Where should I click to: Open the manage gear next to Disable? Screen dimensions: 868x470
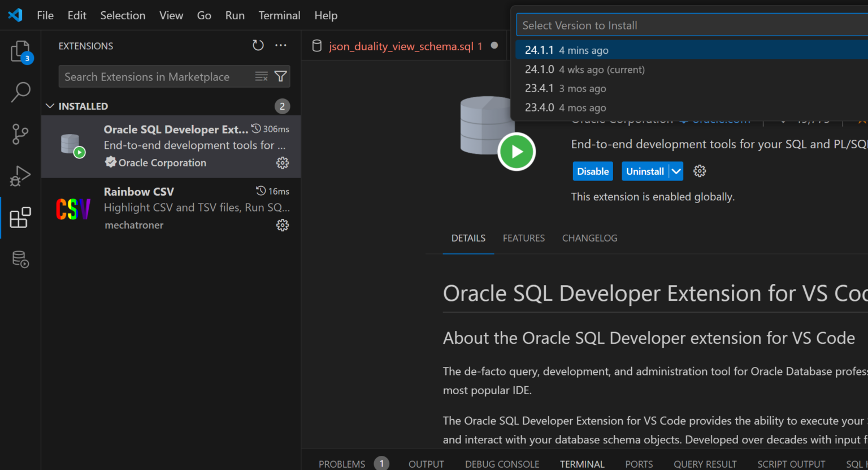[700, 171]
